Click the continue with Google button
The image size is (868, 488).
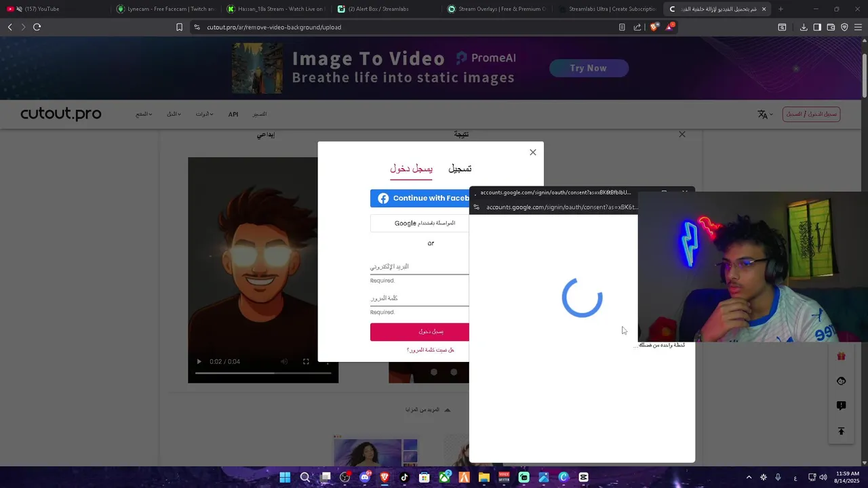point(420,223)
